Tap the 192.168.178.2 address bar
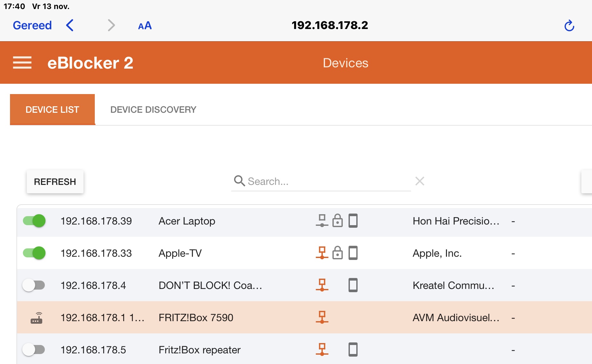The image size is (592, 364). pos(330,25)
